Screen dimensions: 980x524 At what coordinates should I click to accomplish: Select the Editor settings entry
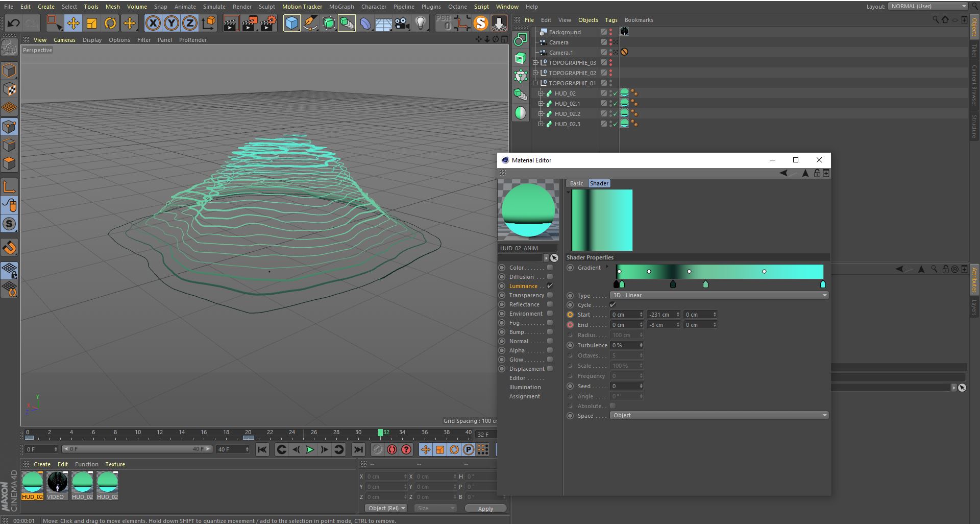[x=517, y=378]
